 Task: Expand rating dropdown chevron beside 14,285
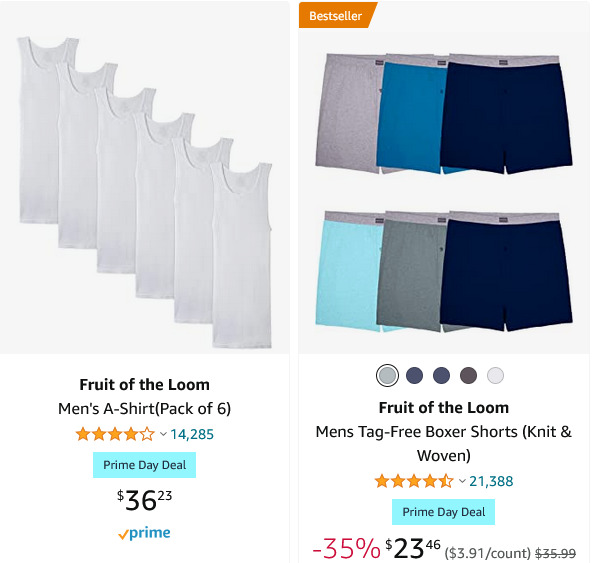coord(163,435)
